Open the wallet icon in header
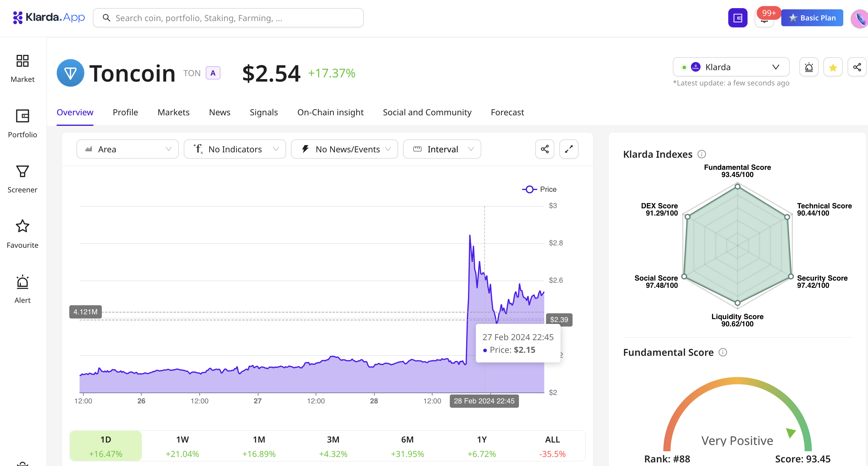This screenshot has height=466, width=868. point(737,18)
